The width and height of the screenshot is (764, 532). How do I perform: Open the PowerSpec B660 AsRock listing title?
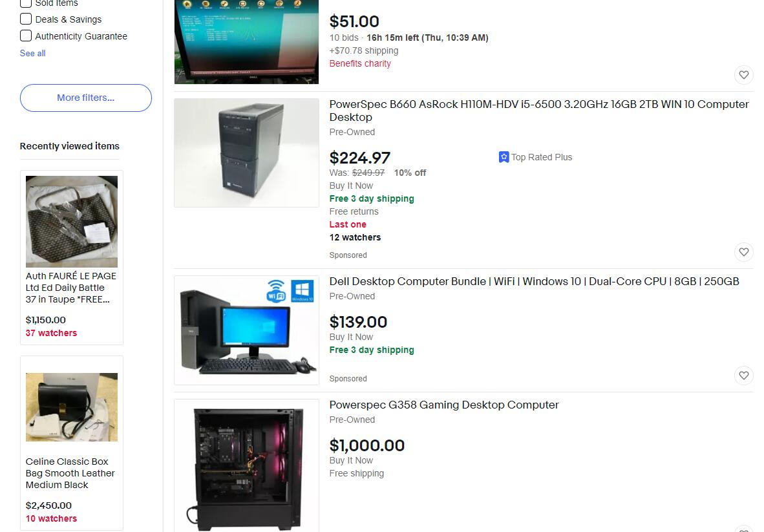539,111
